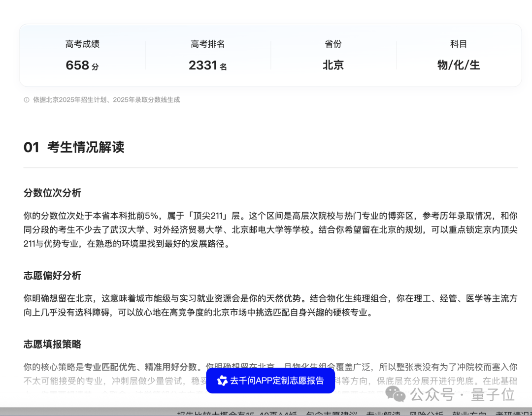Click the 志愿偏好分析 subheading
Viewport: 532px width, 416px height.
click(52, 275)
